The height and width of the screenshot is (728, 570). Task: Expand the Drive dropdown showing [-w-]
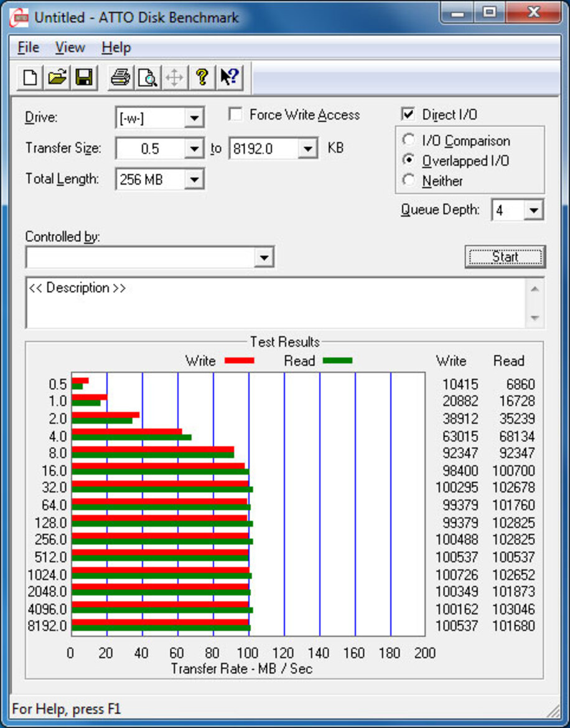194,118
